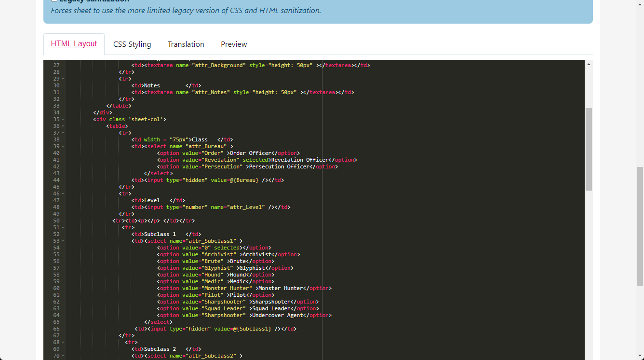This screenshot has width=644, height=360.
Task: Collapse the table element at line 36
Action: point(63,126)
